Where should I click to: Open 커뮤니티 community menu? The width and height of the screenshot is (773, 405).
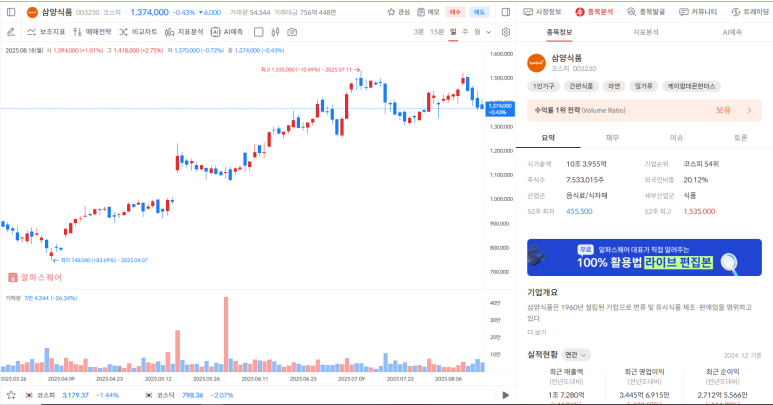[x=698, y=12]
